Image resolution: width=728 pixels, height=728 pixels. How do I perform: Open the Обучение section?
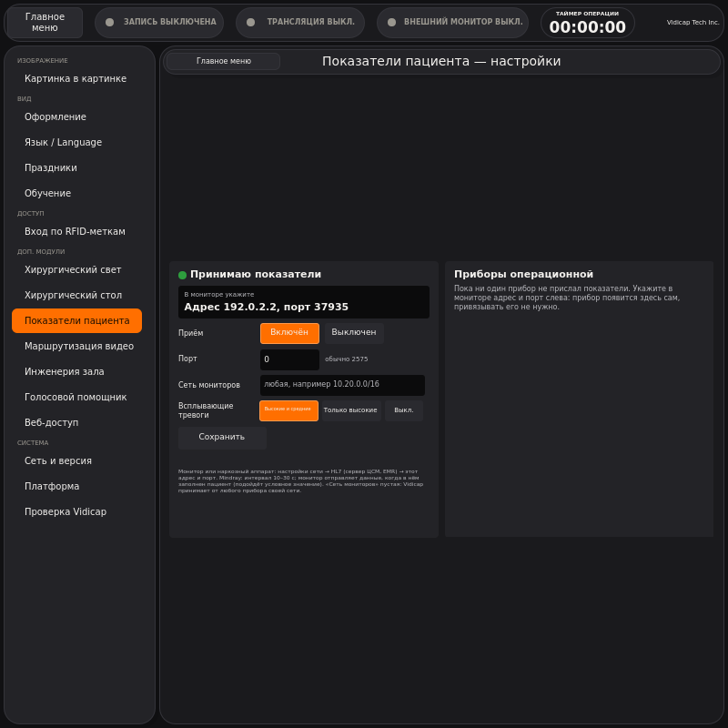click(77, 193)
